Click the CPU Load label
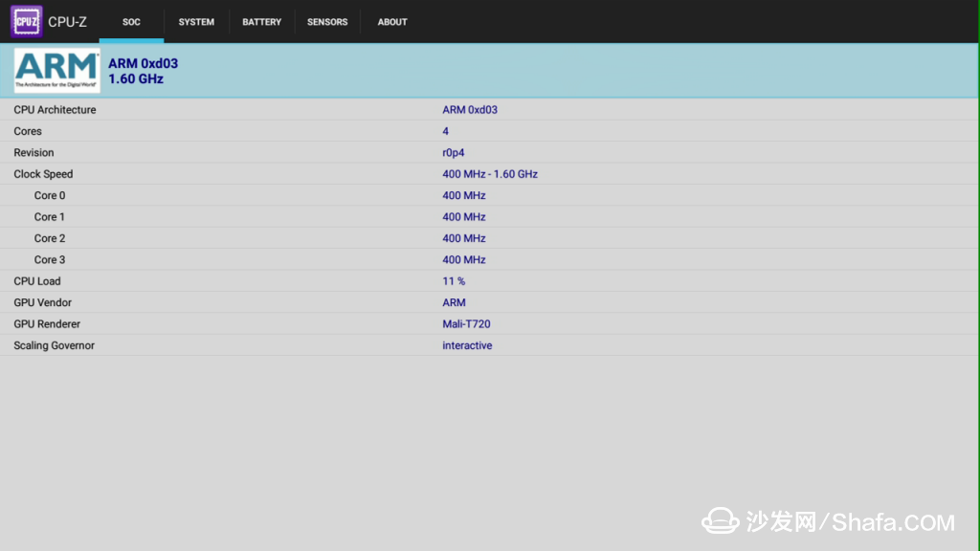Image resolution: width=980 pixels, height=551 pixels. [x=37, y=281]
